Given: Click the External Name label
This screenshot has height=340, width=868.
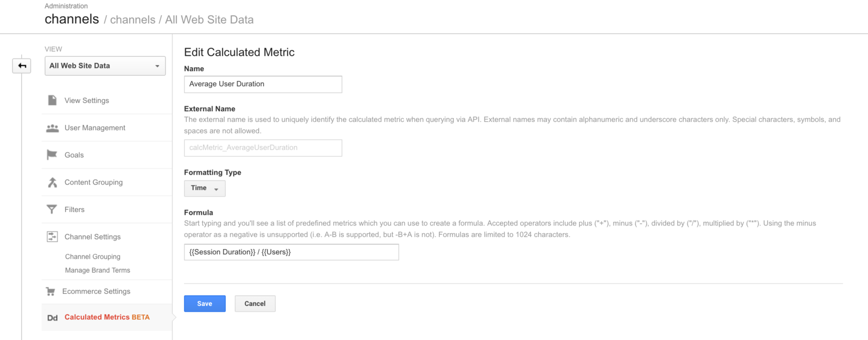Looking at the screenshot, I should pos(209,108).
